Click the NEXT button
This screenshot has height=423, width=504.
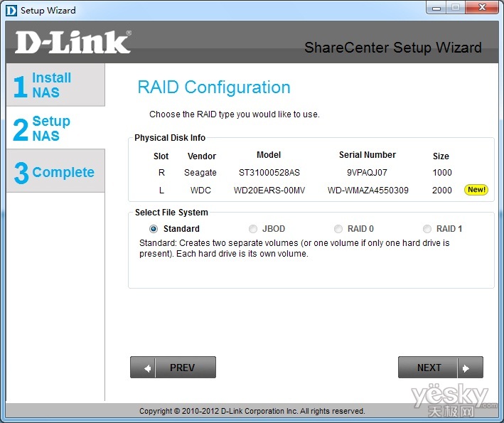(440, 367)
